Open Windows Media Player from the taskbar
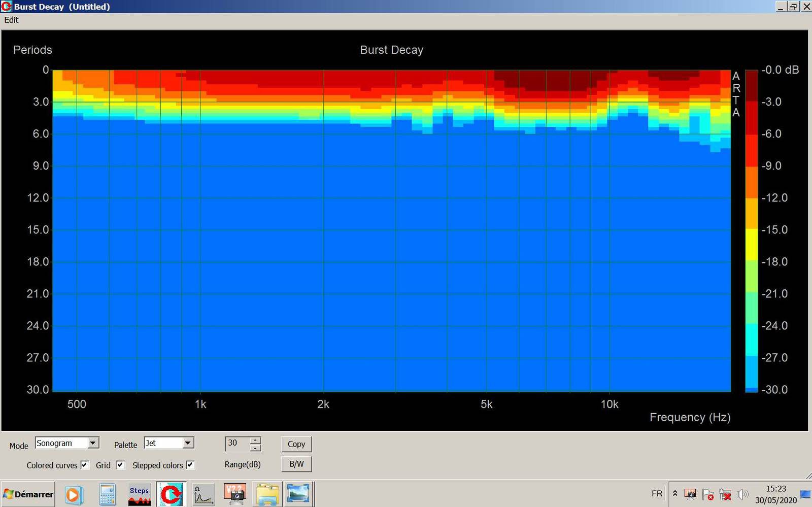The height and width of the screenshot is (507, 812). (x=73, y=494)
